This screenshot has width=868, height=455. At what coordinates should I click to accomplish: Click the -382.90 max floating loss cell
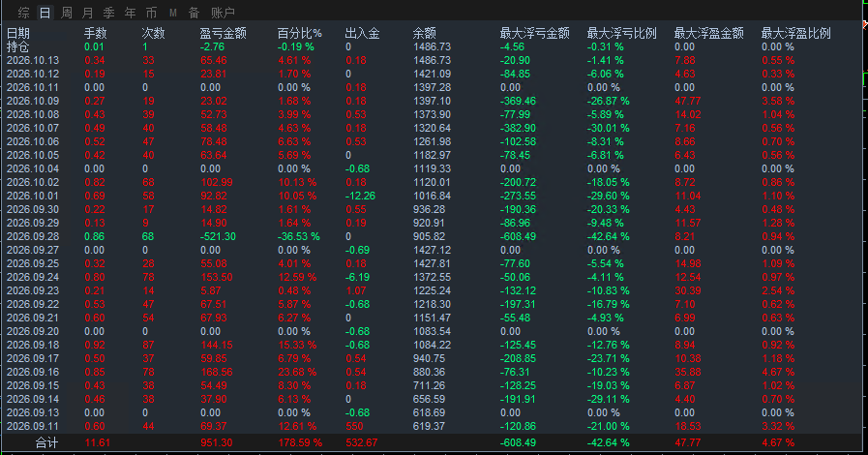[518, 128]
